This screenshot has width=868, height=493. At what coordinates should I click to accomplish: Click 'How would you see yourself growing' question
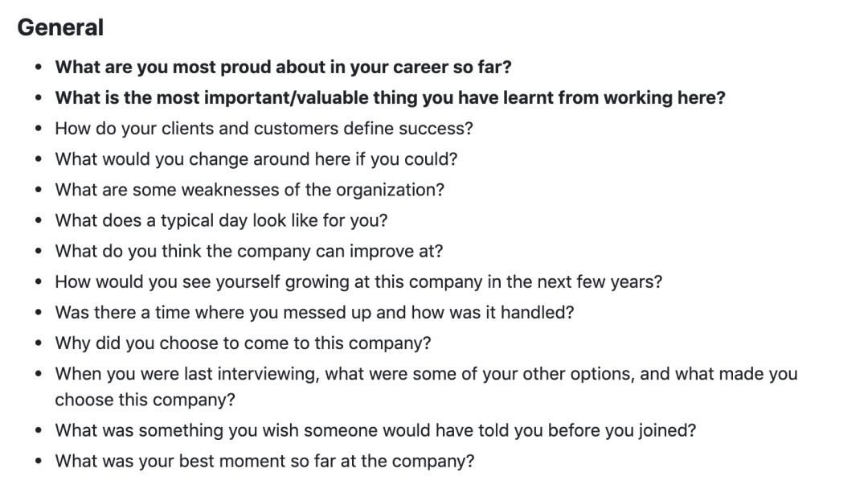pyautogui.click(x=358, y=281)
